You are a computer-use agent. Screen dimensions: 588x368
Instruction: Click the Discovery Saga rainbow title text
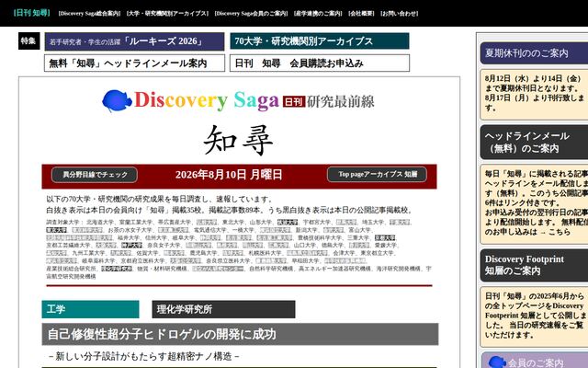(207, 100)
